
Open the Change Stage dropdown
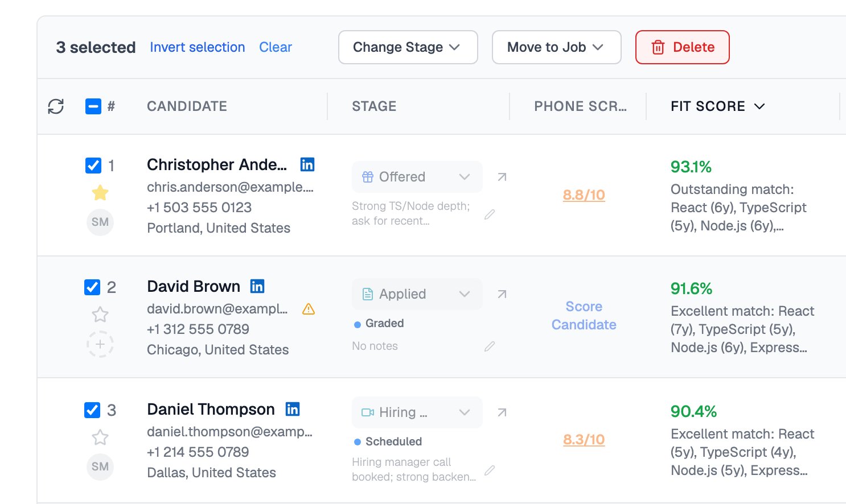408,47
